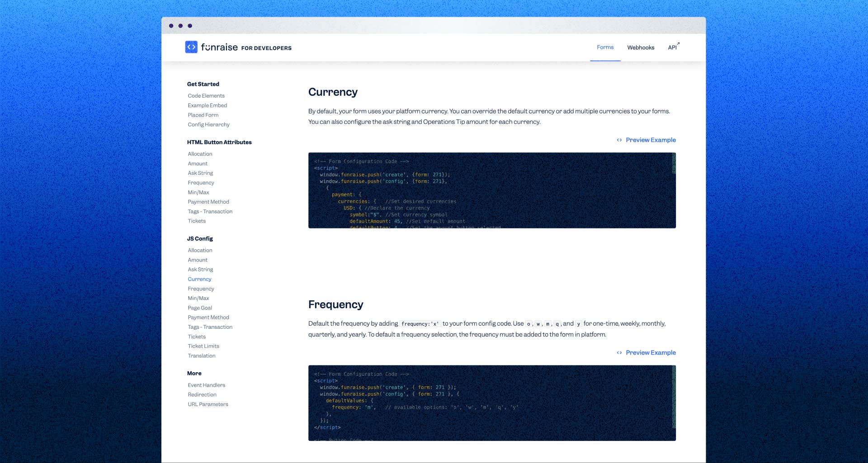This screenshot has height=463, width=868.
Task: Open the URL Parameters page
Action: tap(208, 404)
